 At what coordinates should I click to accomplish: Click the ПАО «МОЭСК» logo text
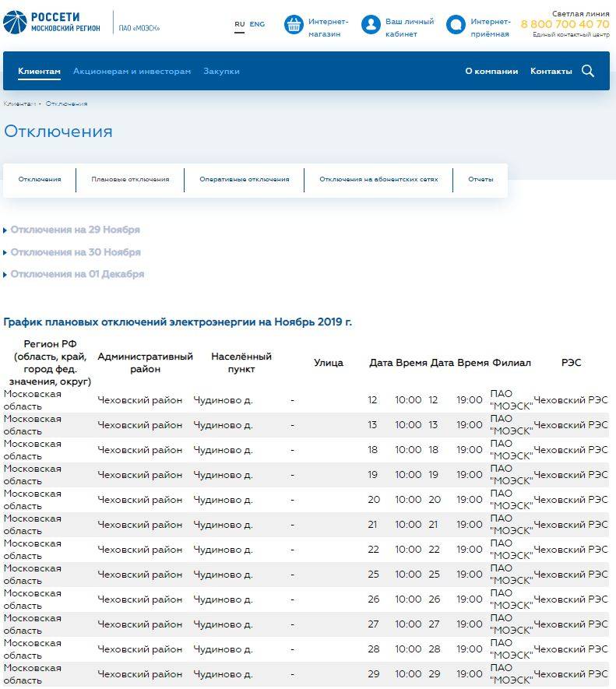tap(139, 28)
